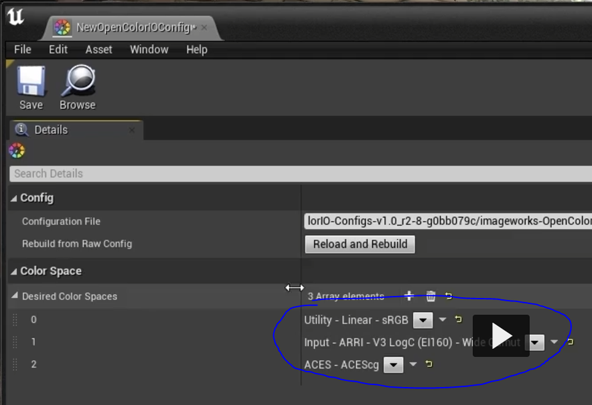Collapse the Config section
The width and height of the screenshot is (592, 405).
[x=14, y=198]
